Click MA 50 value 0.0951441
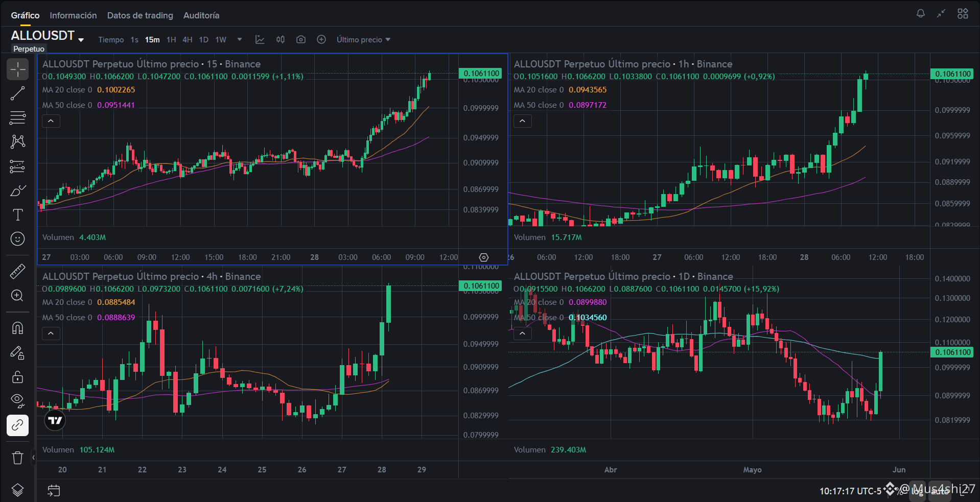The image size is (980, 502). coord(116,105)
